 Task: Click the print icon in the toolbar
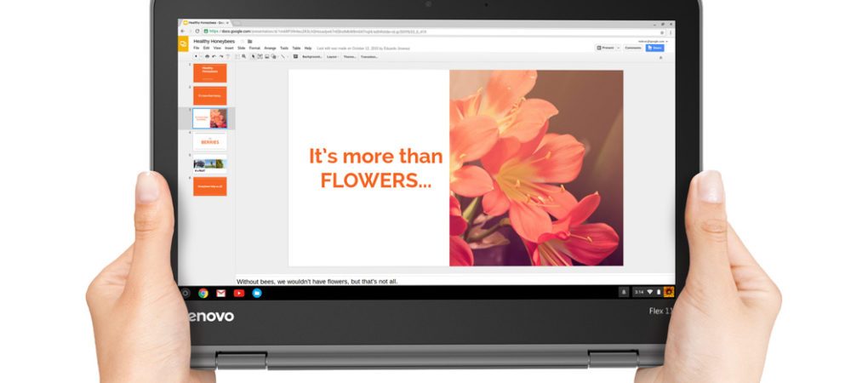207,56
